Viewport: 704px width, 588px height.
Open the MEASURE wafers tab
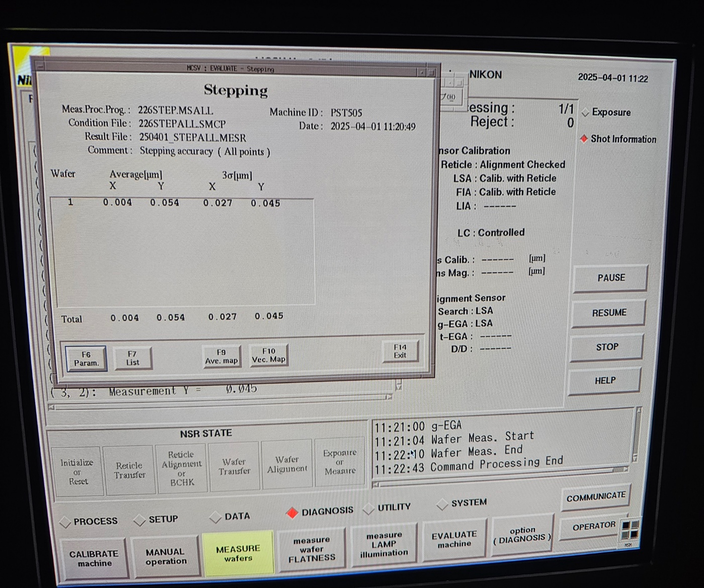click(238, 553)
